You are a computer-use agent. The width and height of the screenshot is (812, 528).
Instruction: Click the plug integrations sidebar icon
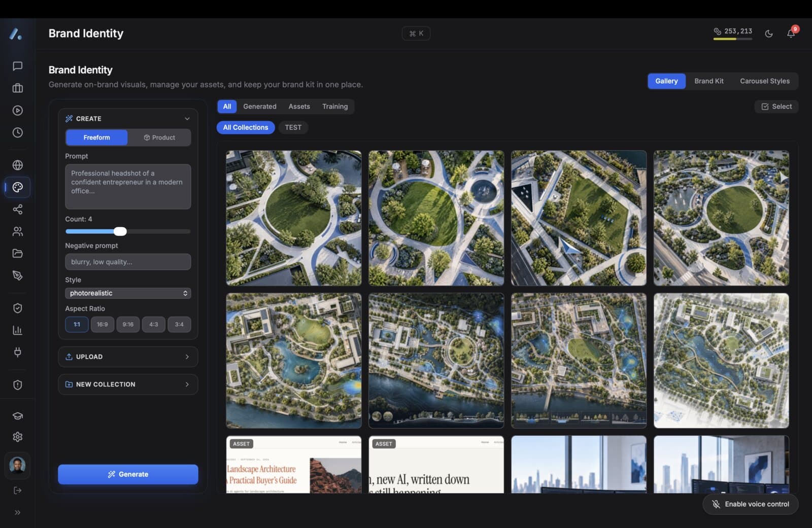(17, 352)
